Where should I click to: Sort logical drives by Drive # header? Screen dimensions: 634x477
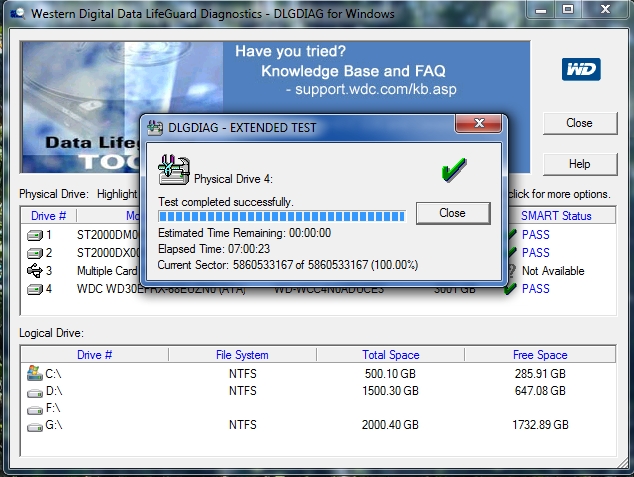click(x=94, y=355)
